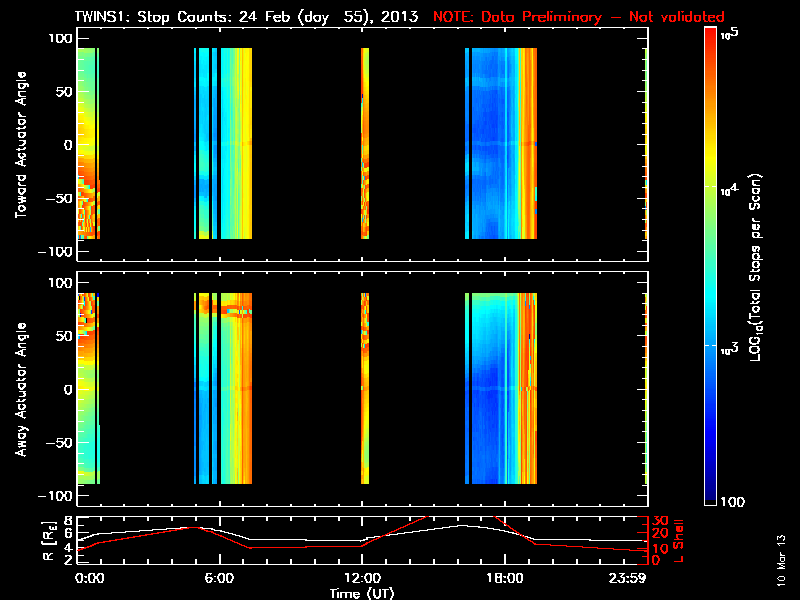Select the 12:00 time tick label

(361, 579)
